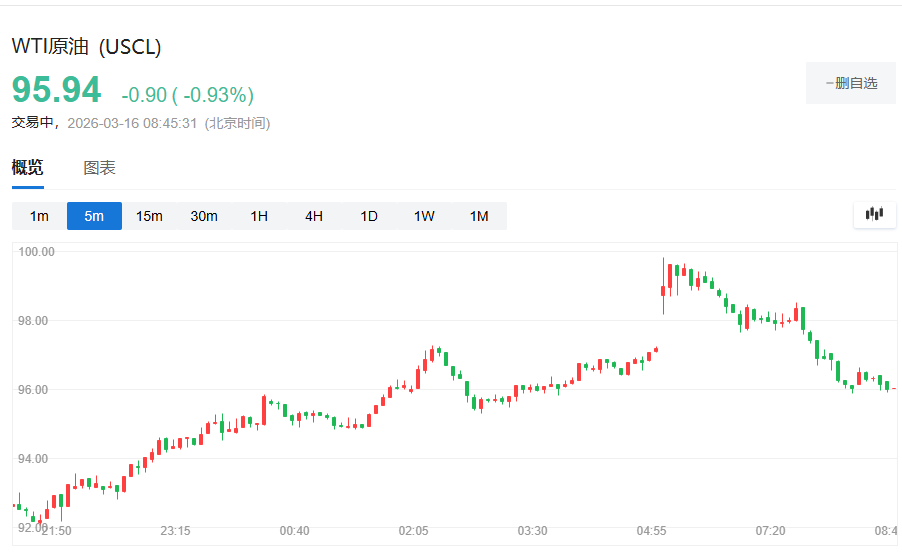
Task: Select the 1m timeframe
Action: [x=39, y=216]
